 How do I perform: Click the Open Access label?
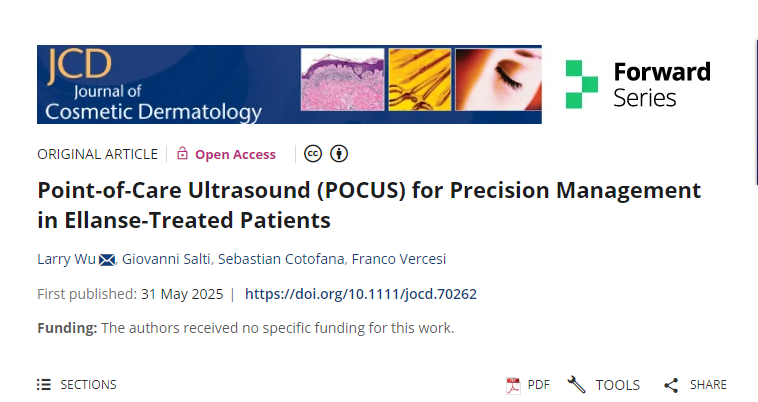[x=235, y=154]
